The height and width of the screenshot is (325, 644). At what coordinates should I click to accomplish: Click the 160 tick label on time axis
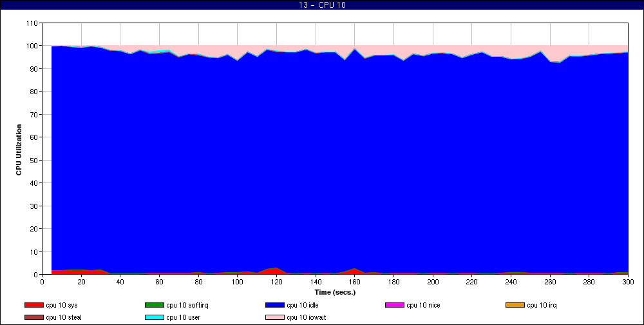(355, 282)
